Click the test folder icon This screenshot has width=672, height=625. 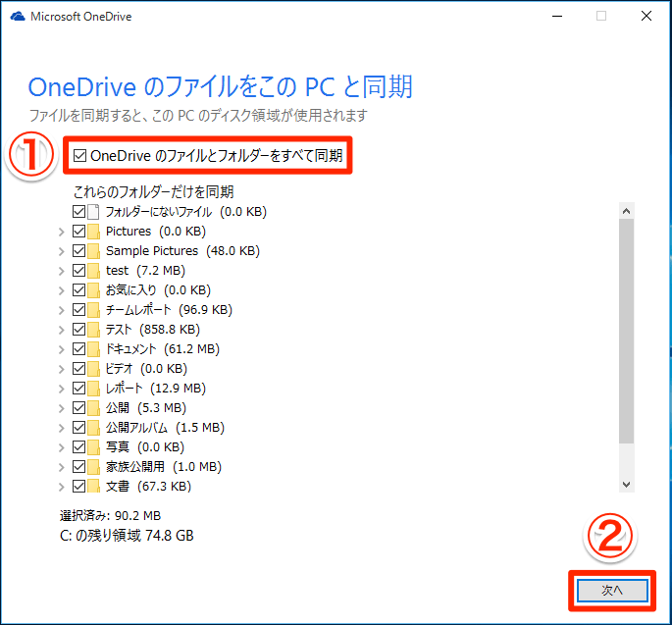tap(93, 271)
